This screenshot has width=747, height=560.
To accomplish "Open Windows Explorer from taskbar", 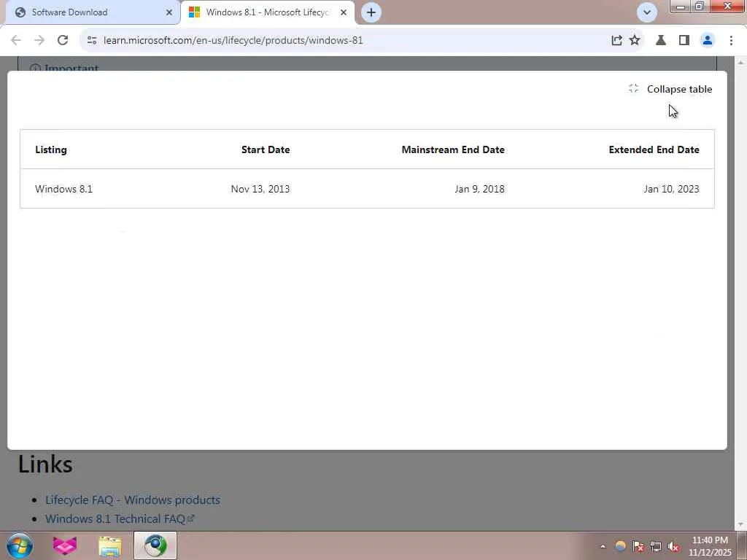I will [110, 545].
